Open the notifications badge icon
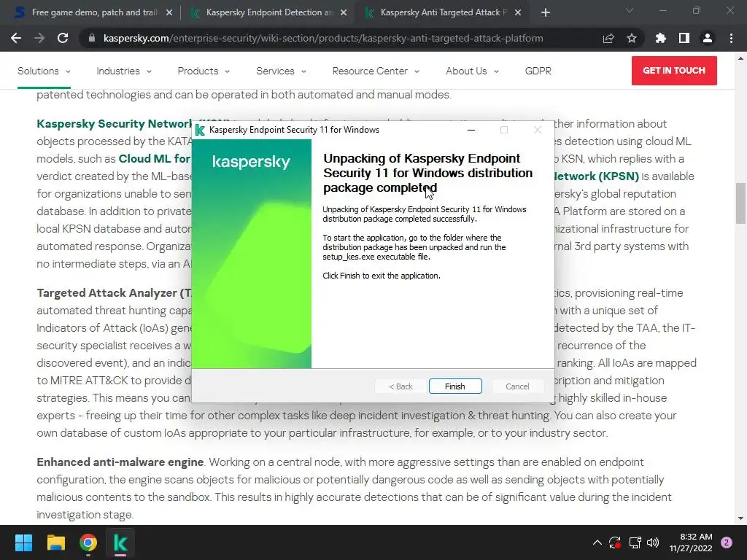 727,542
